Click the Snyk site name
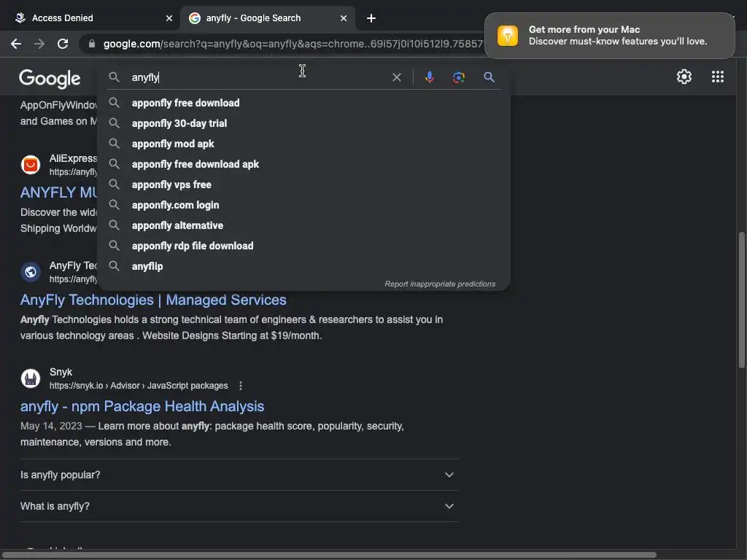Screen dimensions: 747x560 (61, 372)
